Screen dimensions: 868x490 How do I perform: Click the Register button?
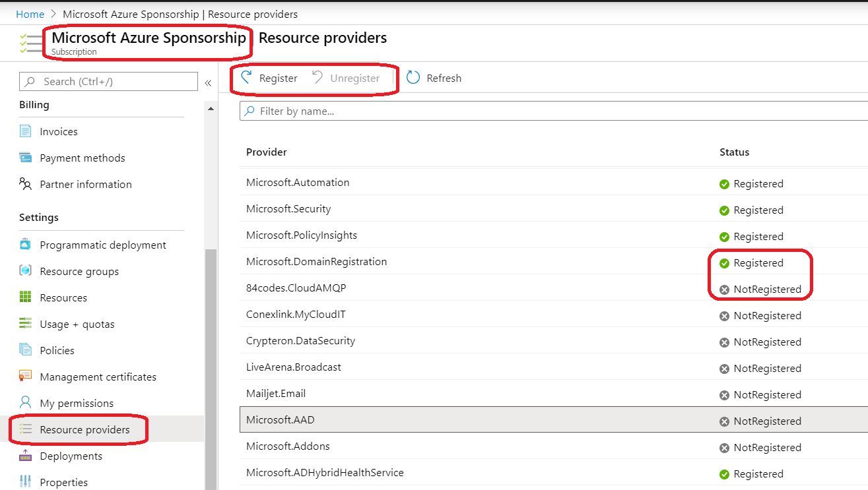coord(269,78)
